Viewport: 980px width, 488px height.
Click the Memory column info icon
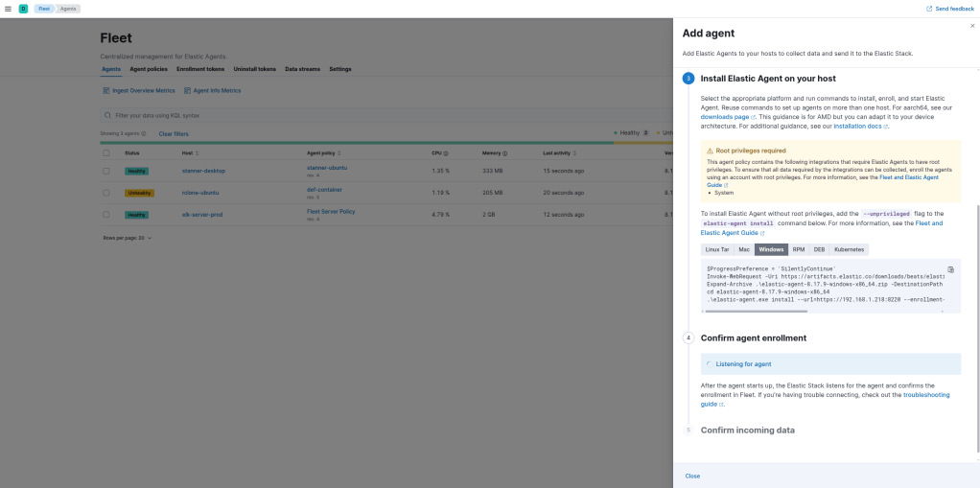pos(506,153)
